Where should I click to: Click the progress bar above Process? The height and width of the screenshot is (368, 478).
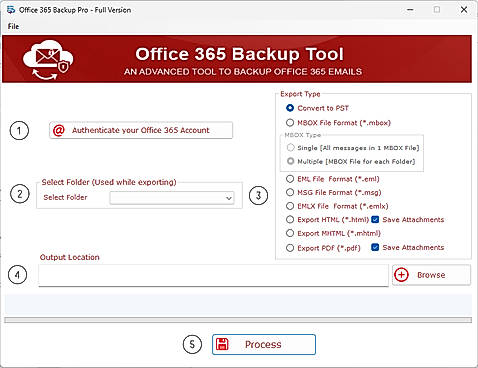pos(238,320)
